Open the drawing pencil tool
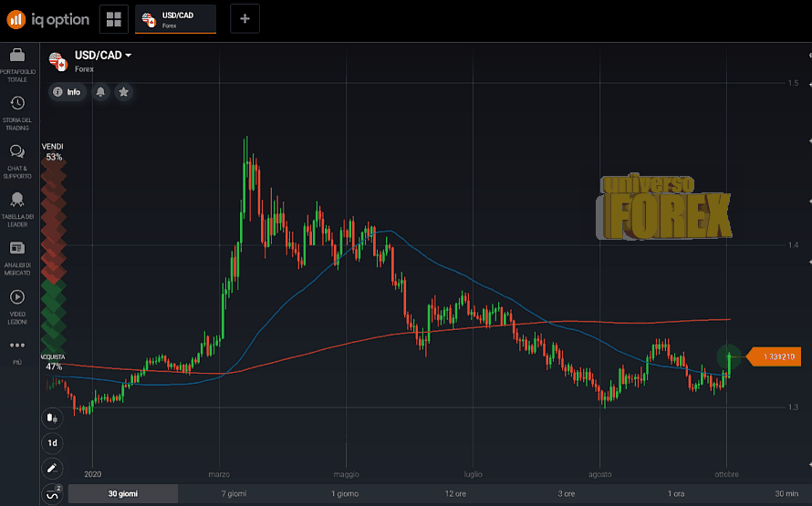Viewport: 812px width, 506px height. point(52,468)
